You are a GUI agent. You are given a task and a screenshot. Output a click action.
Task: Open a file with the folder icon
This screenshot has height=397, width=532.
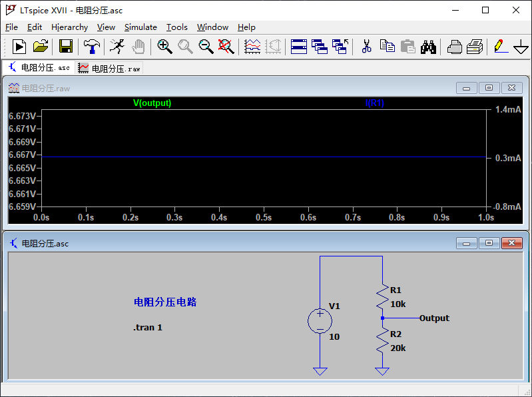click(x=41, y=46)
